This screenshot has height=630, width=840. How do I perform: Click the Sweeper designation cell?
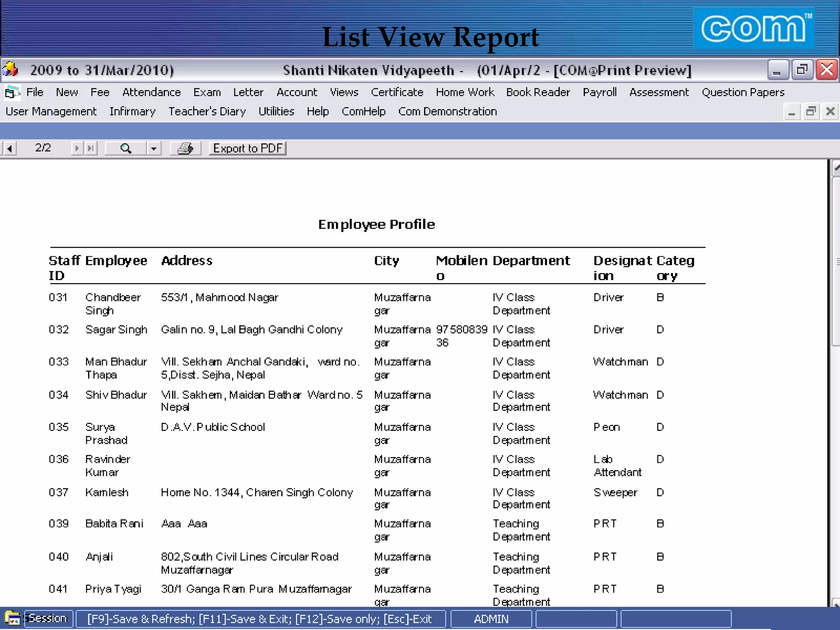(x=615, y=492)
